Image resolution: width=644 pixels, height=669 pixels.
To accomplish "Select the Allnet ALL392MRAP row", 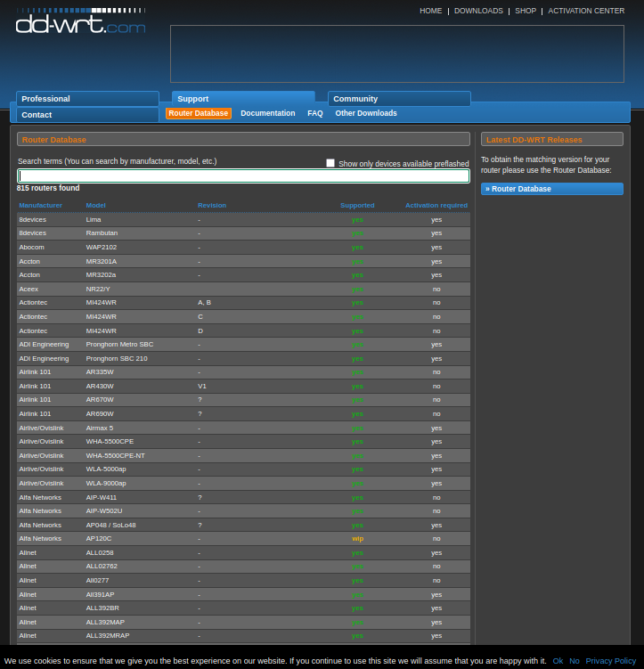I will click(243, 636).
